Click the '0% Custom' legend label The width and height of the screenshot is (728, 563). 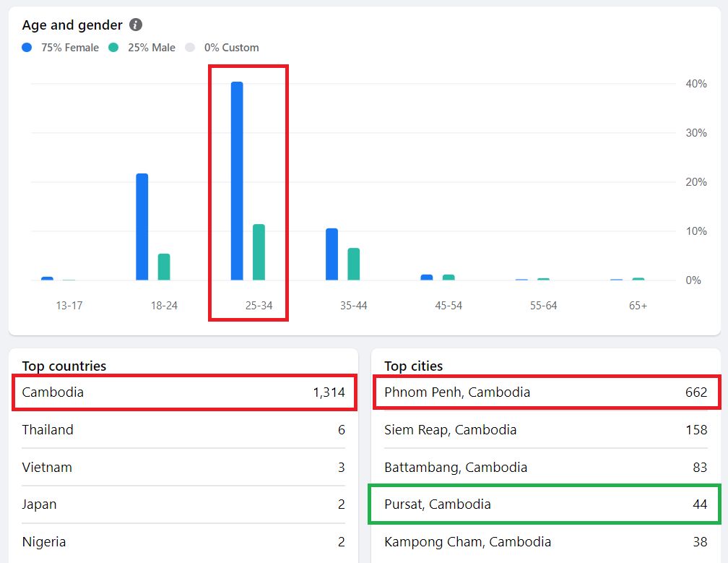pyautogui.click(x=232, y=48)
